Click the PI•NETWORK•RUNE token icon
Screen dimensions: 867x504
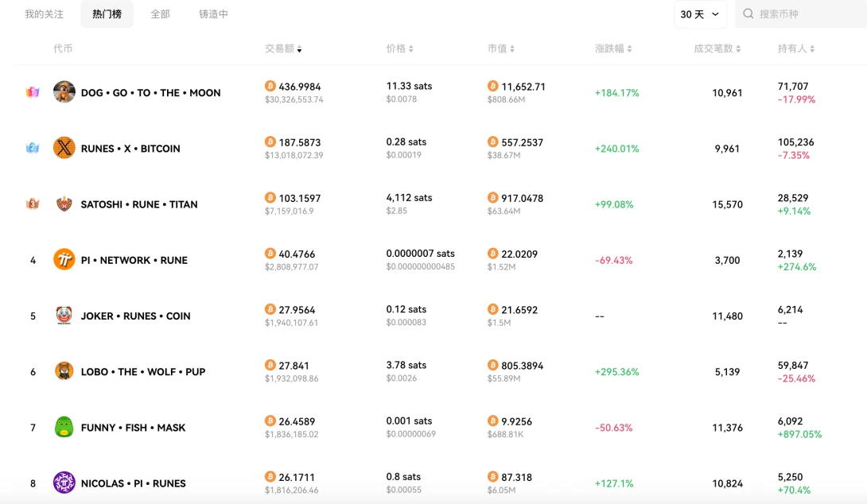pos(64,260)
